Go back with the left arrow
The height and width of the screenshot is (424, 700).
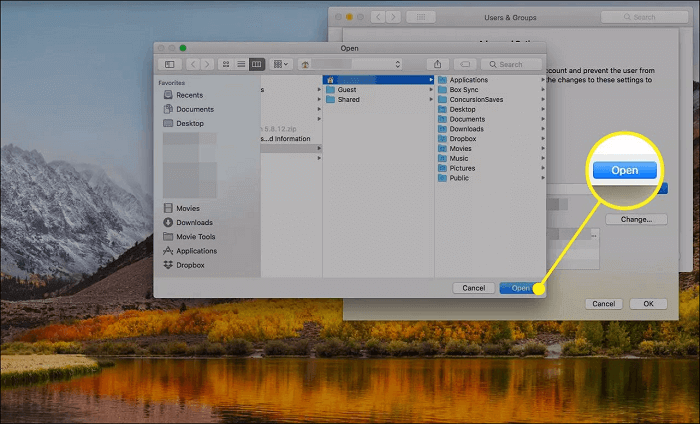(192, 64)
